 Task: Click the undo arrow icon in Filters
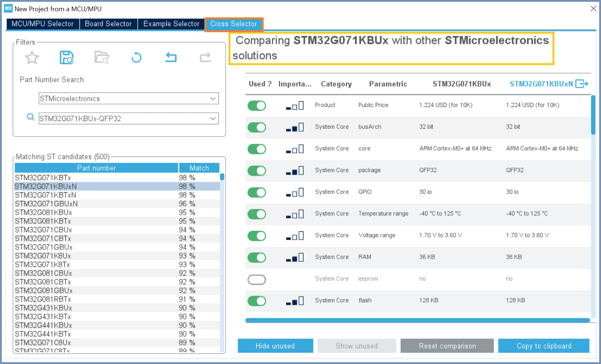click(x=171, y=57)
